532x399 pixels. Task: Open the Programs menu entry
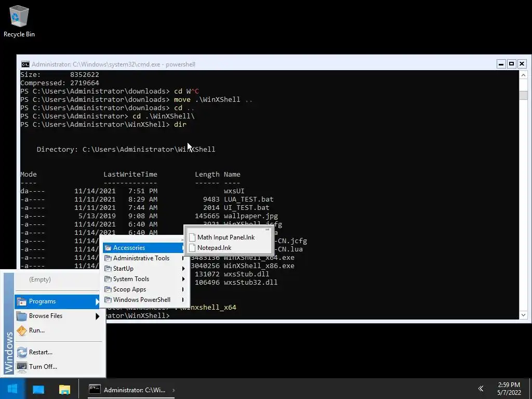(58, 301)
